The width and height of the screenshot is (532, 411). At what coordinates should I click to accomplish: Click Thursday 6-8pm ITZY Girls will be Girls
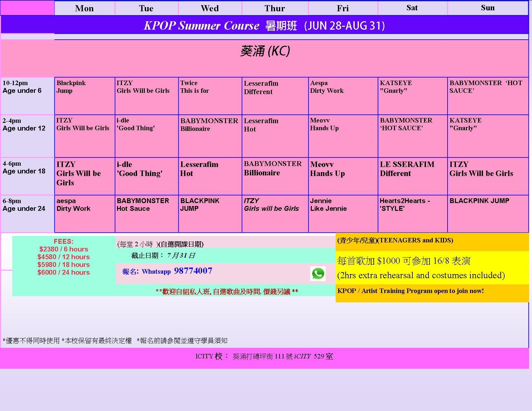point(275,213)
